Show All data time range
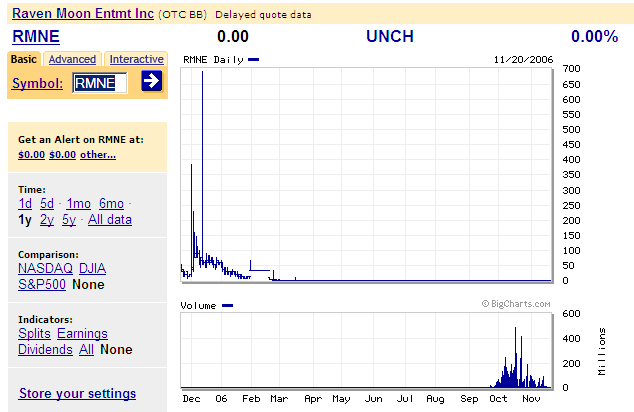Image resolution: width=634 pixels, height=412 pixels. pos(110,220)
